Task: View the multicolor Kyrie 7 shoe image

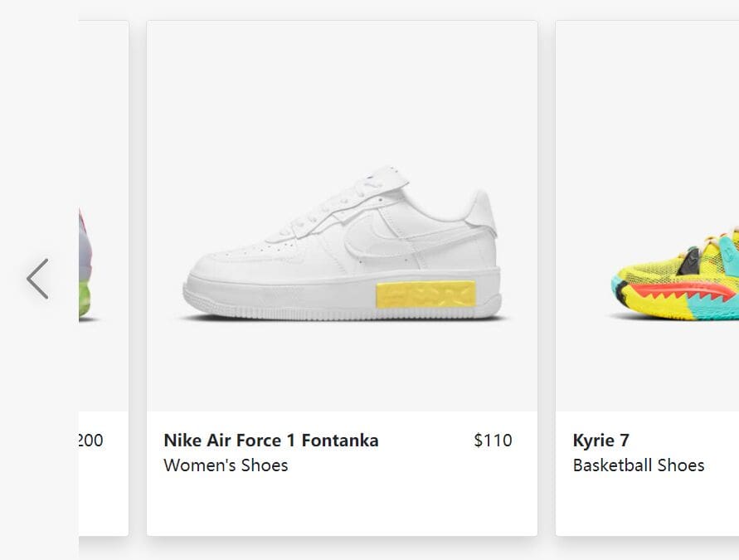Action: pyautogui.click(x=675, y=274)
